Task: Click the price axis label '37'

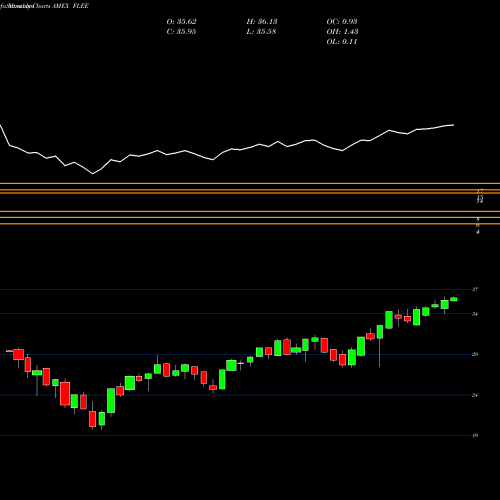Action: [475, 289]
